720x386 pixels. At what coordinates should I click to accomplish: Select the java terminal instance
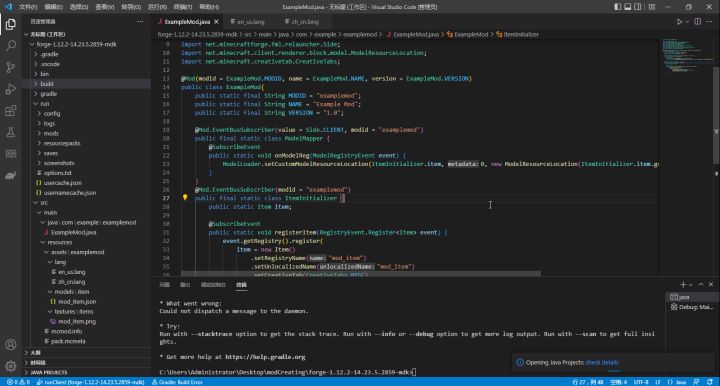pos(691,297)
